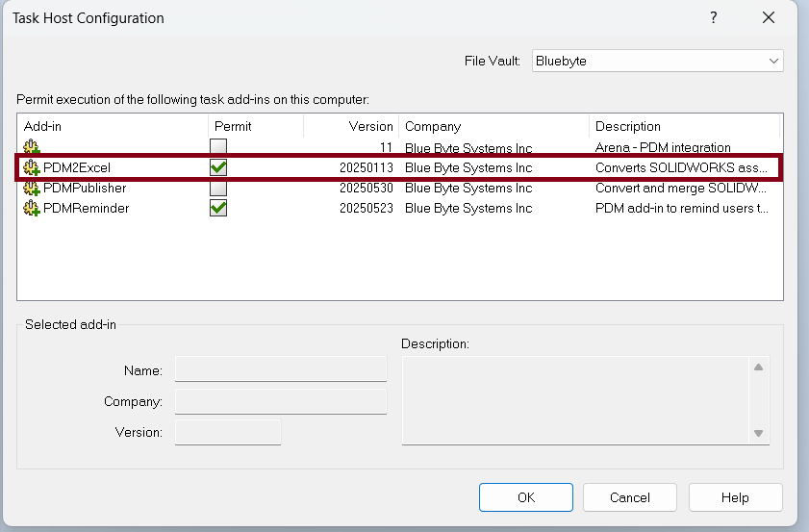This screenshot has height=532, width=809.
Task: Uncheck the PDM2Excel permit checkbox
Action: 218,167
